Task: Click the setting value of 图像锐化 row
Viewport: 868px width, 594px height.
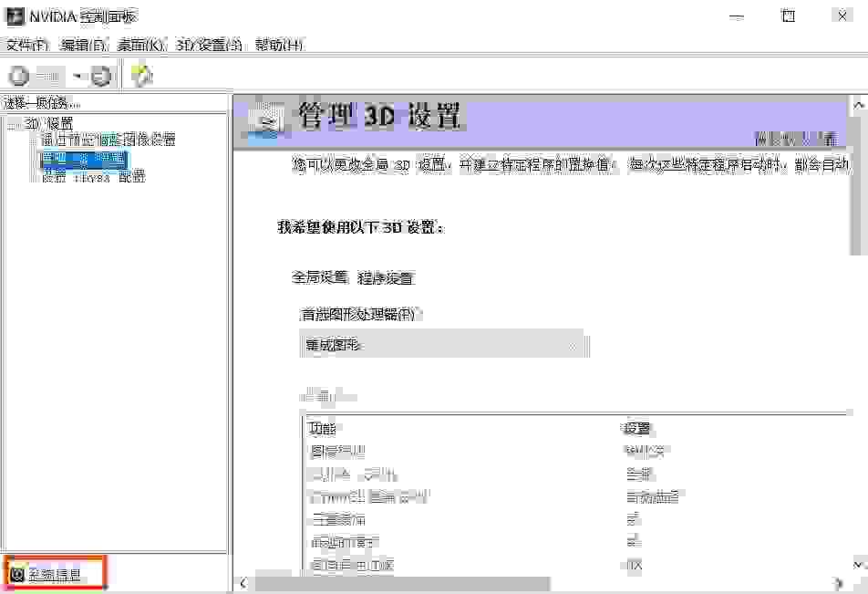Action: pos(646,451)
